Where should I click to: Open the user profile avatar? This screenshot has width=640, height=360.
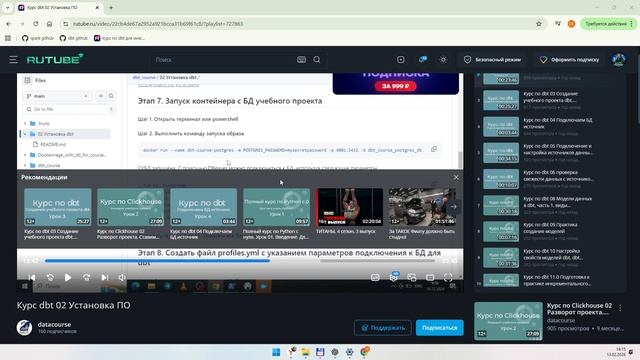[618, 60]
